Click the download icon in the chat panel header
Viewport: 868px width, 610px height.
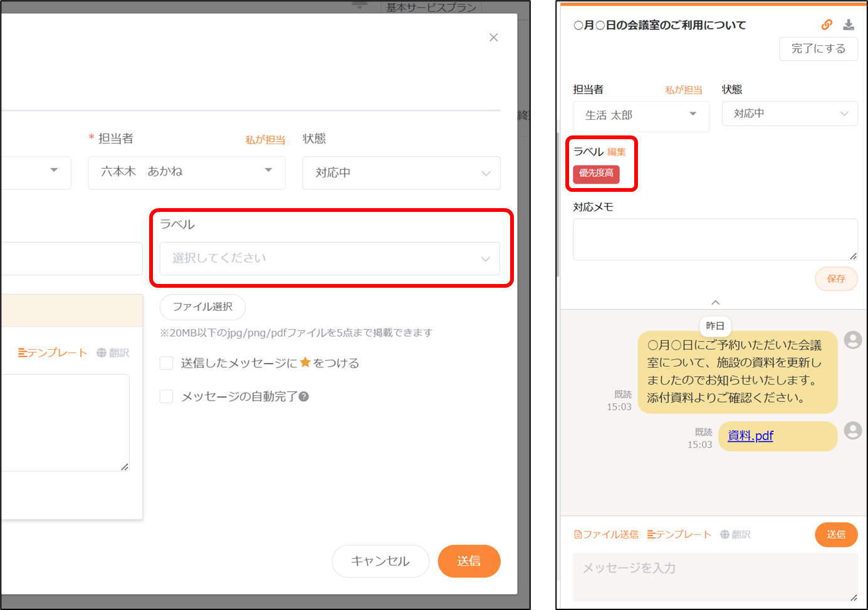click(x=849, y=25)
